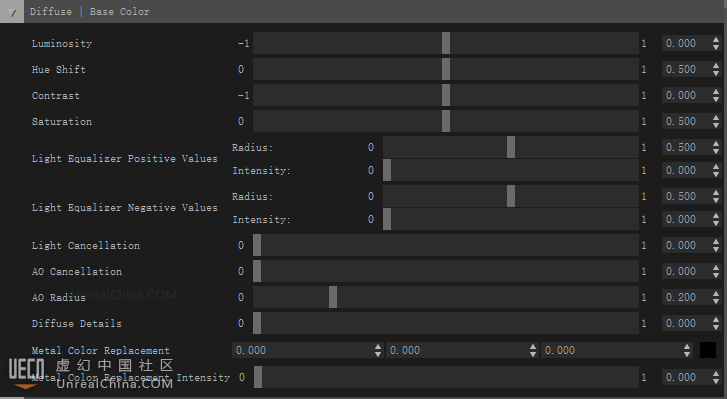Click the Contrast slider handle
This screenshot has height=399, width=727.
(x=446, y=95)
